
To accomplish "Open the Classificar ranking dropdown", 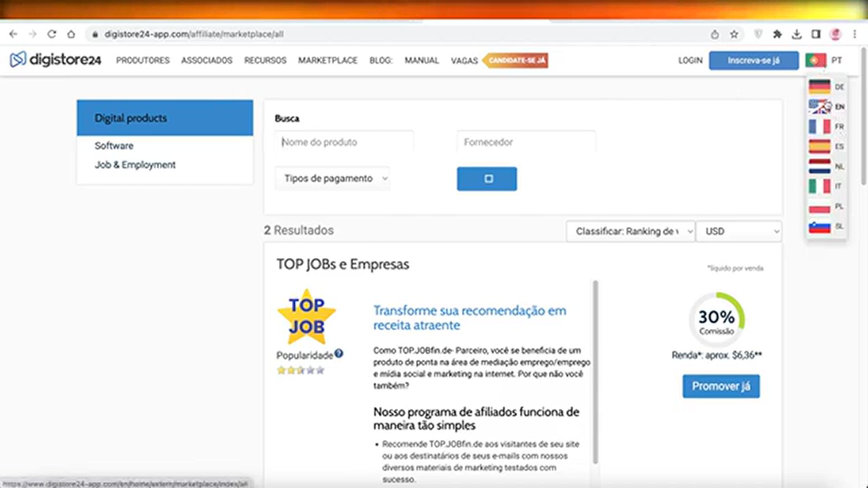I will 630,231.
